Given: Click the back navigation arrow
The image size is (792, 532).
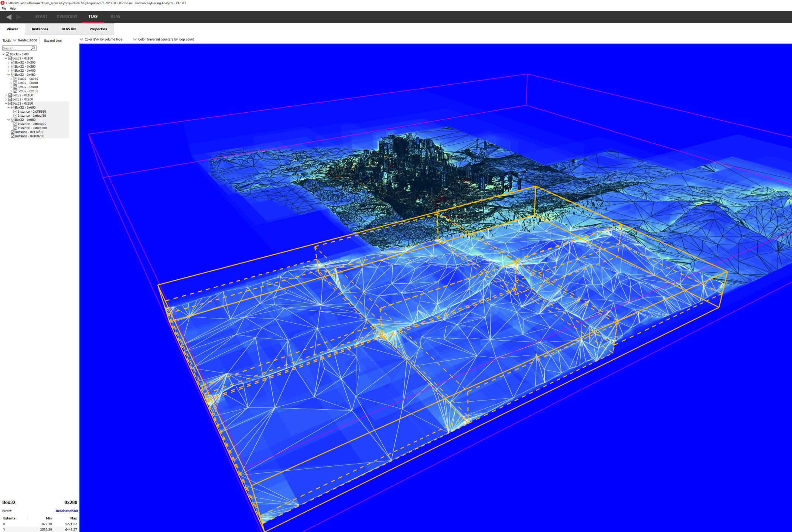Looking at the screenshot, I should point(9,17).
